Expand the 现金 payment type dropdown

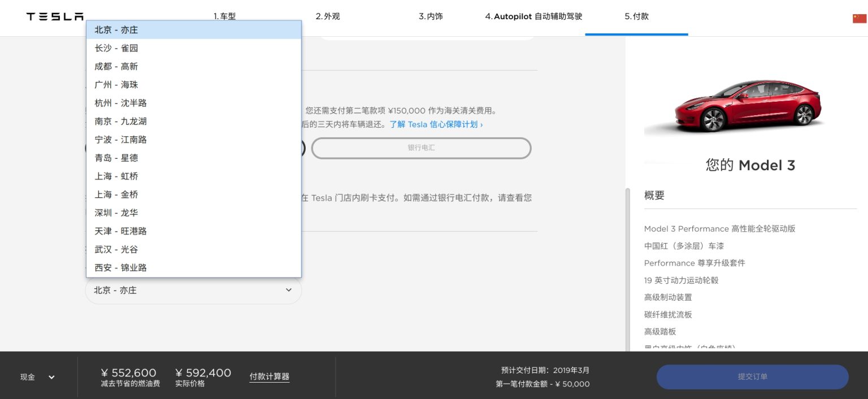(38, 377)
